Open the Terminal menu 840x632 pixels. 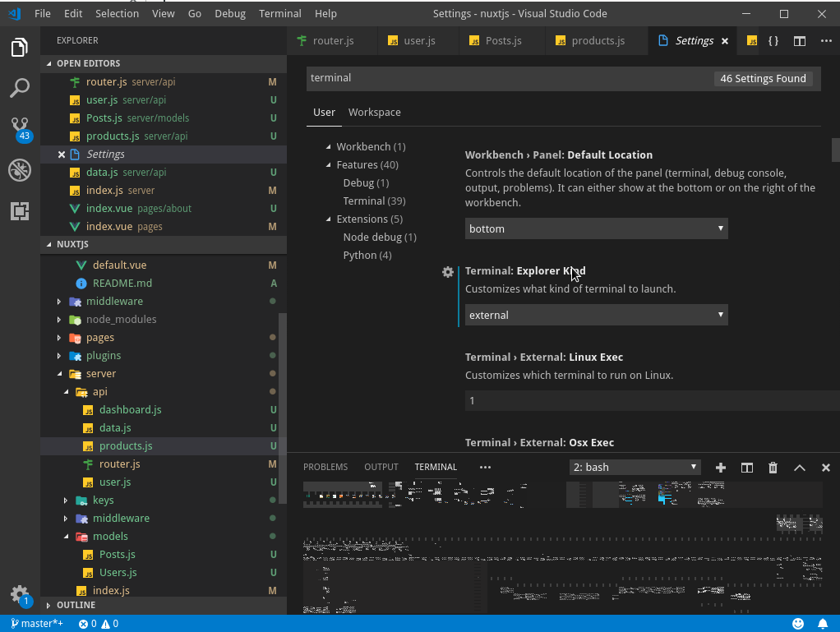click(279, 14)
